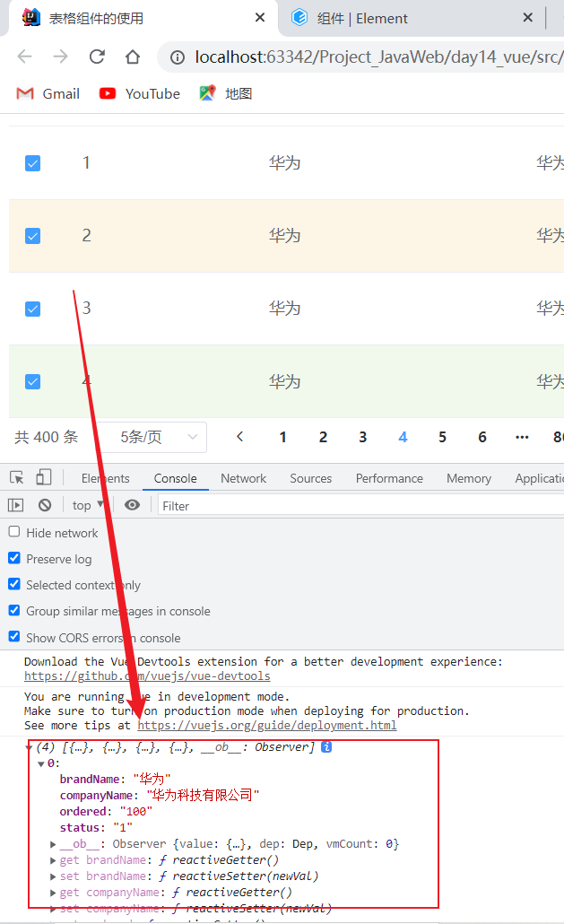Go to previous page arrow in pagination
The image size is (564, 924).
tap(239, 437)
